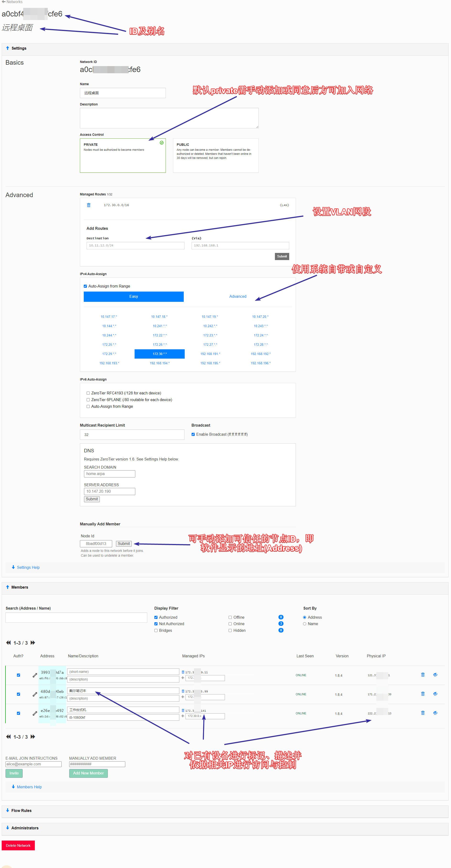Expand the Administrators section
This screenshot has height=868, width=451.
pyautogui.click(x=25, y=828)
